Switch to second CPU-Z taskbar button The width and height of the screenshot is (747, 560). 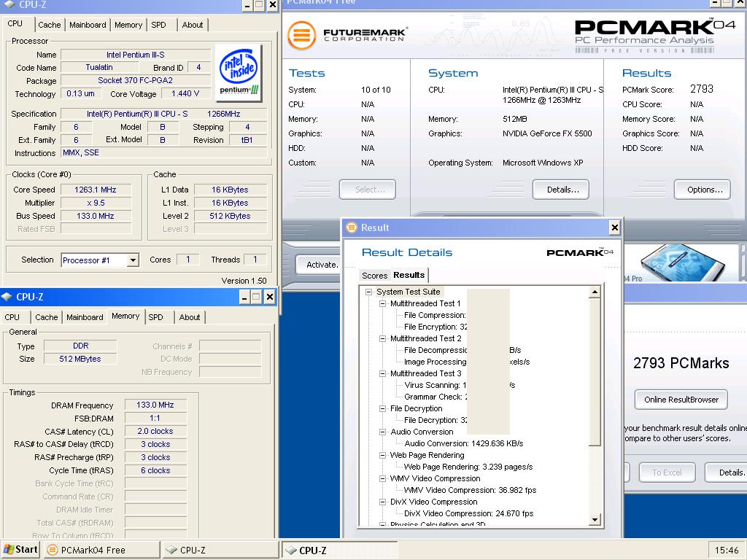338,550
